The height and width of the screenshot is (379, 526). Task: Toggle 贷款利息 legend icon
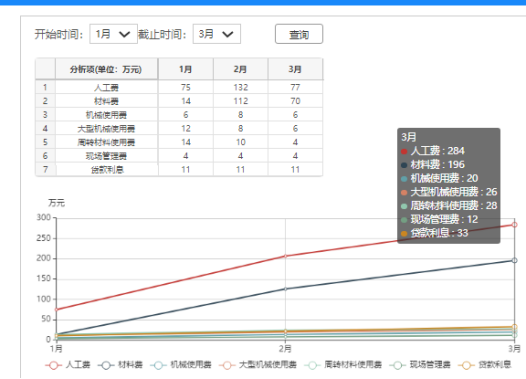(466, 365)
